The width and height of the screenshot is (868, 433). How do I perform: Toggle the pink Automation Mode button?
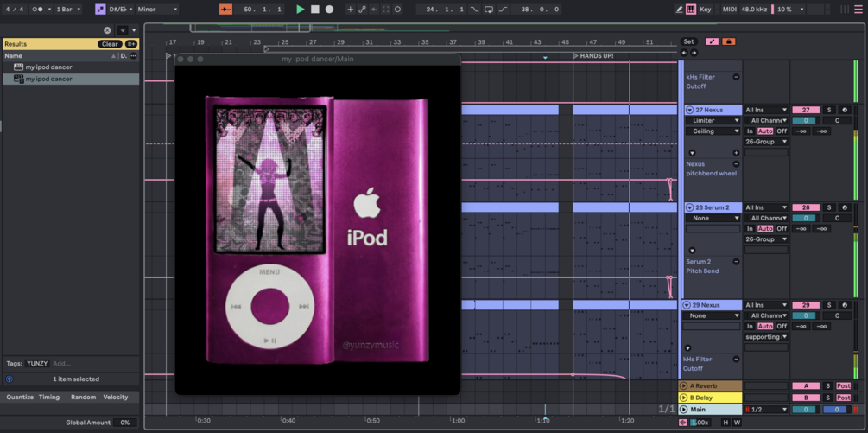(712, 41)
